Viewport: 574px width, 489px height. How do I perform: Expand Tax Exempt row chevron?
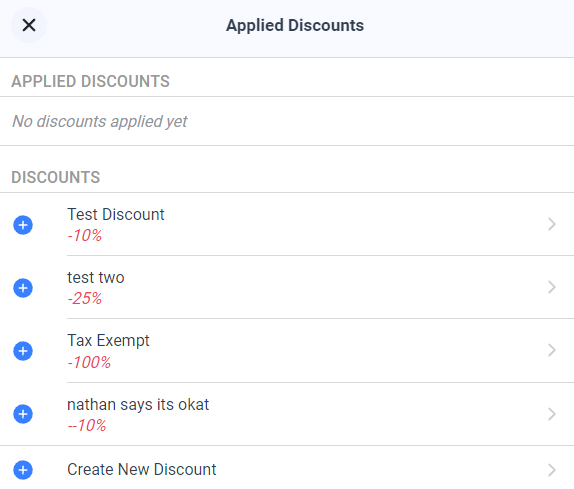point(552,350)
